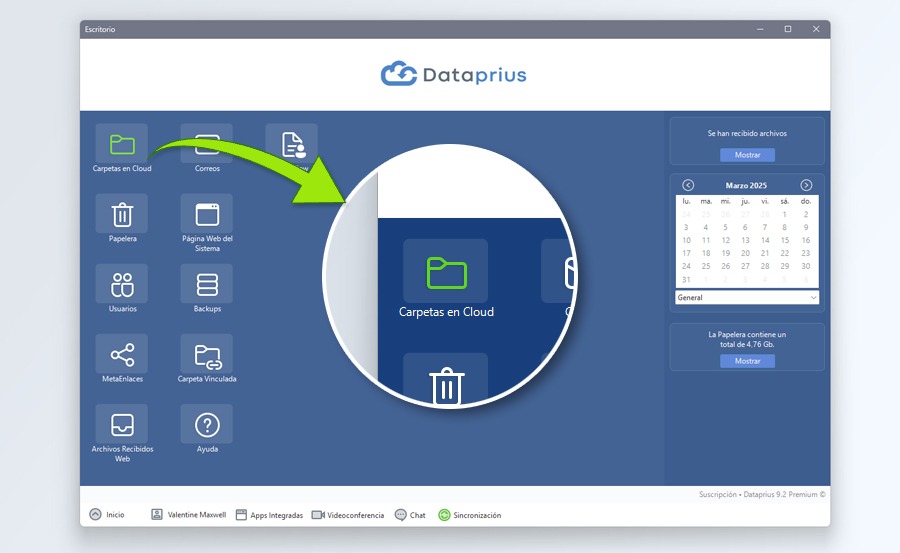
Task: Open Carpetas en Cloud folder icon
Action: coord(122,144)
